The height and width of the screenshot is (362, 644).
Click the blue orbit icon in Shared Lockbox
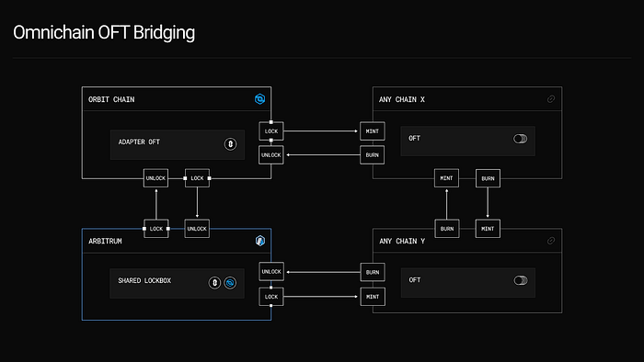tap(230, 282)
